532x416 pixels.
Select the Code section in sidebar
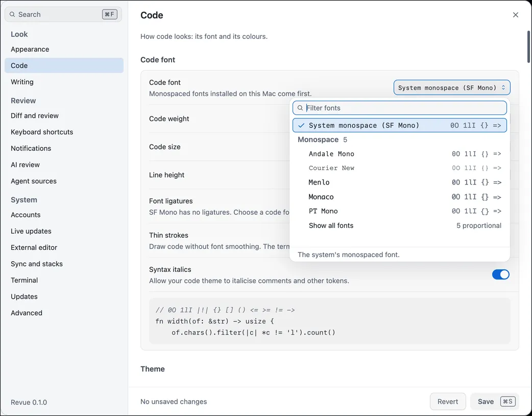tap(64, 65)
